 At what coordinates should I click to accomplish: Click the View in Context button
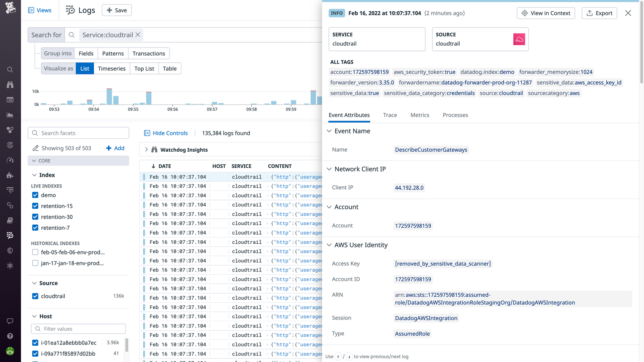546,13
